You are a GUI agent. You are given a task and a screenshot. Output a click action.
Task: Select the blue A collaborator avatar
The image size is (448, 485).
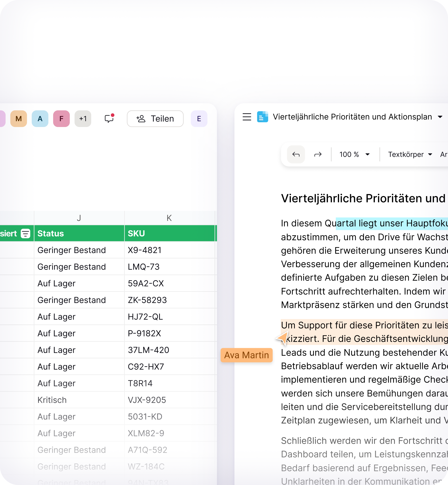(40, 119)
